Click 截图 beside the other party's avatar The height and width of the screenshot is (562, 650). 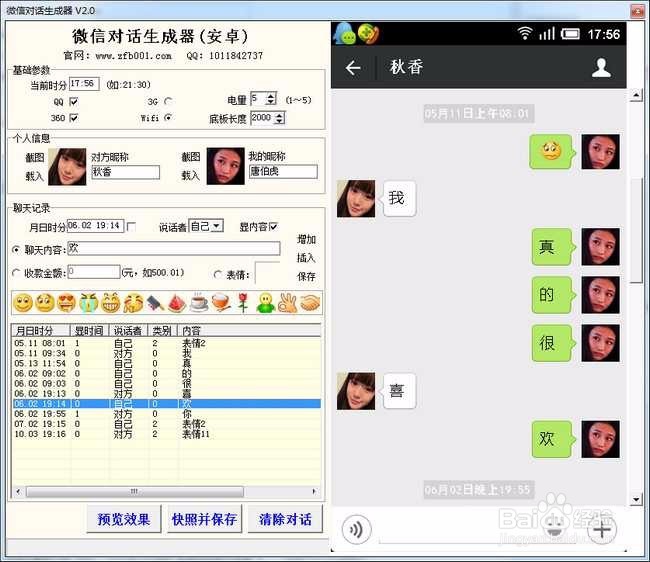(35, 157)
